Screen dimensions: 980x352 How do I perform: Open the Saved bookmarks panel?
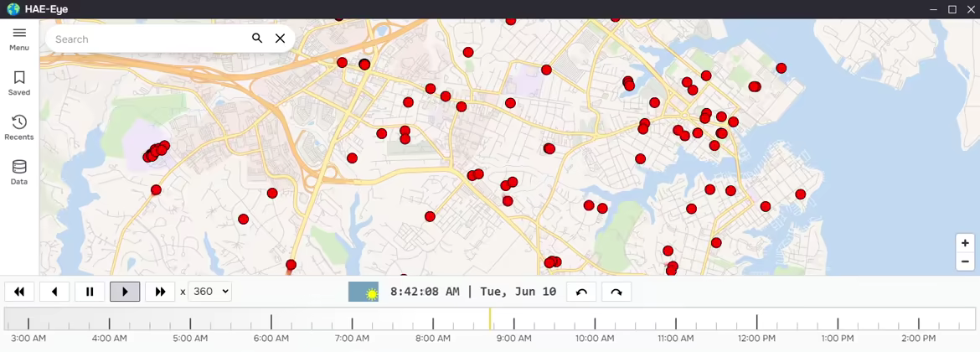pyautogui.click(x=19, y=83)
